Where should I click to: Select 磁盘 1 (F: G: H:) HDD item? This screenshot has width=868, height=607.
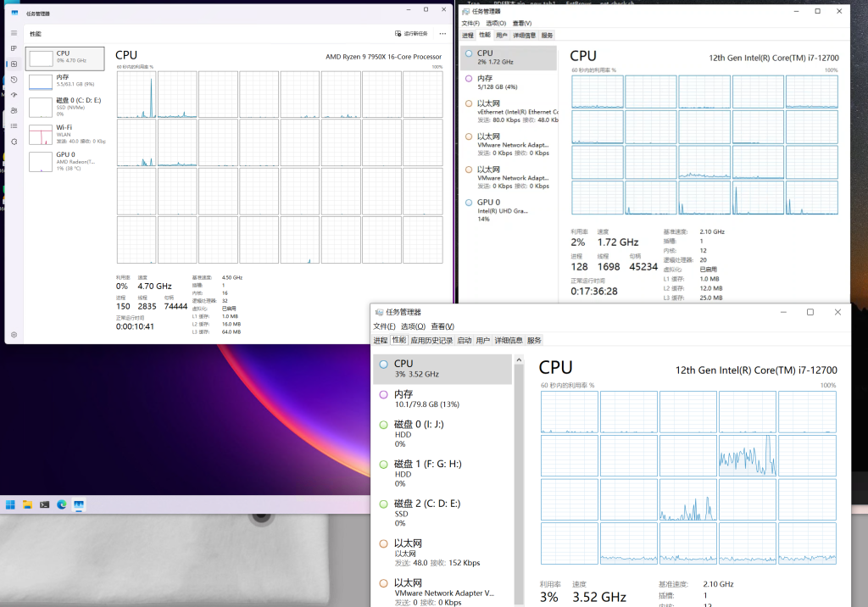click(x=442, y=474)
